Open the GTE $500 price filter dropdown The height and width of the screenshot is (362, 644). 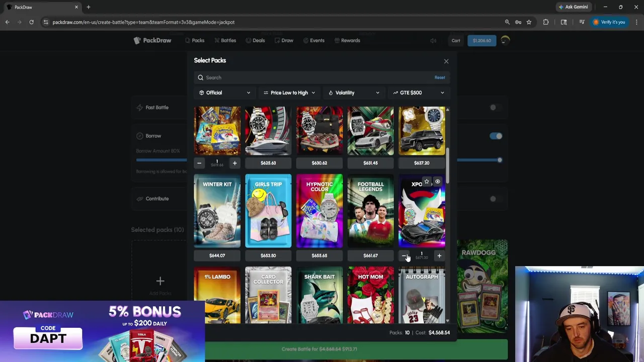tap(419, 93)
